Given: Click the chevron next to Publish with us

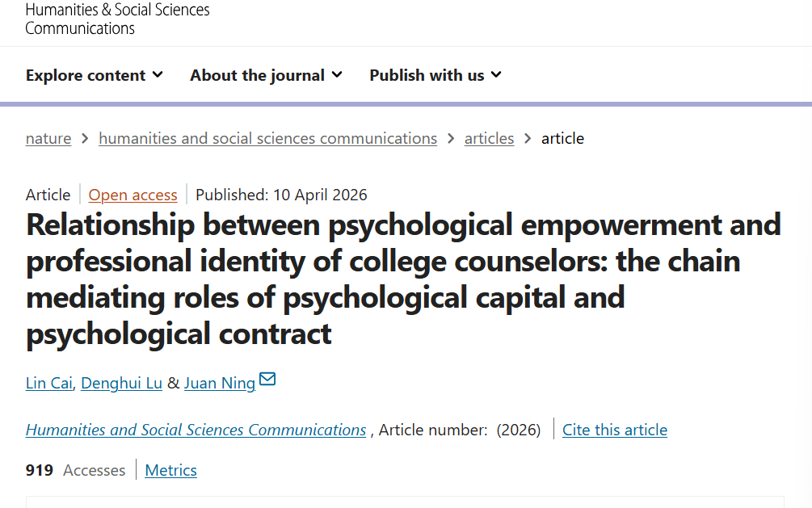Looking at the screenshot, I should click(x=496, y=75).
